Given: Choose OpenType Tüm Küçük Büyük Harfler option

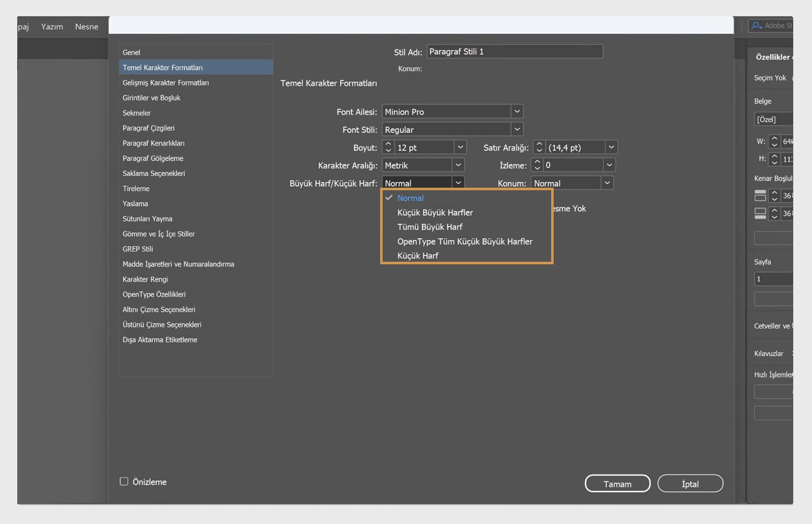Looking at the screenshot, I should coord(465,241).
